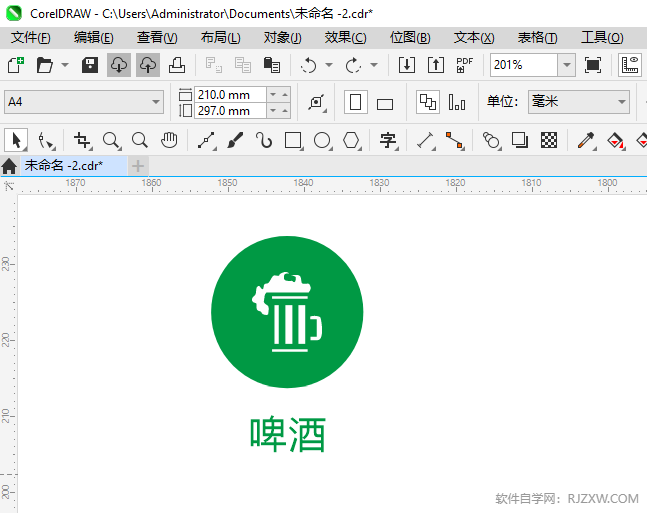The height and width of the screenshot is (513, 647).
Task: Select the Drop shadow tool
Action: 520,140
